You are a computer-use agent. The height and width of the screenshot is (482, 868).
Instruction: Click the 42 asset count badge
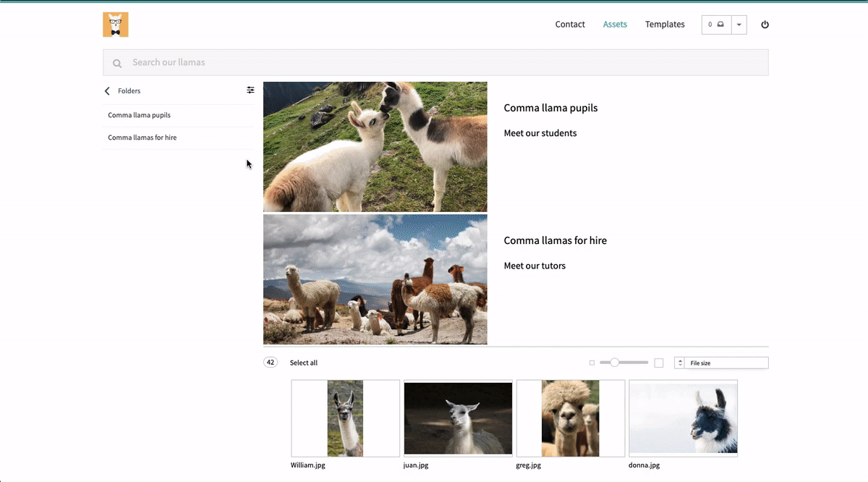(271, 363)
